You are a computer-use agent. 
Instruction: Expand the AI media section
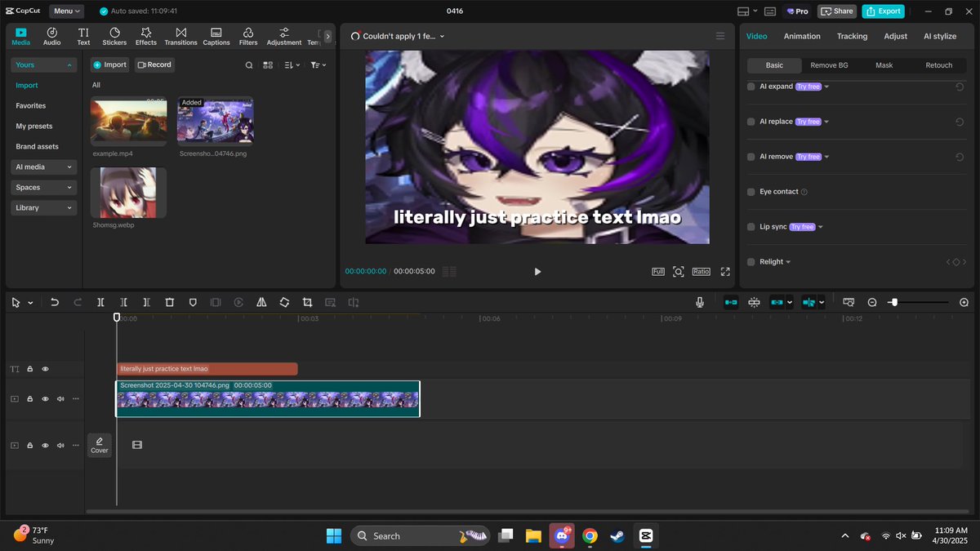coord(44,167)
